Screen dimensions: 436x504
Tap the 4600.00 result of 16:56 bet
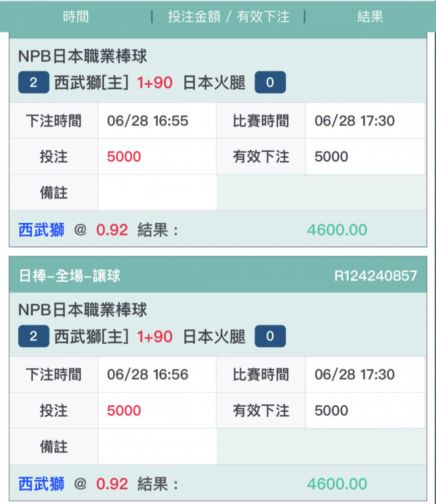(x=337, y=484)
